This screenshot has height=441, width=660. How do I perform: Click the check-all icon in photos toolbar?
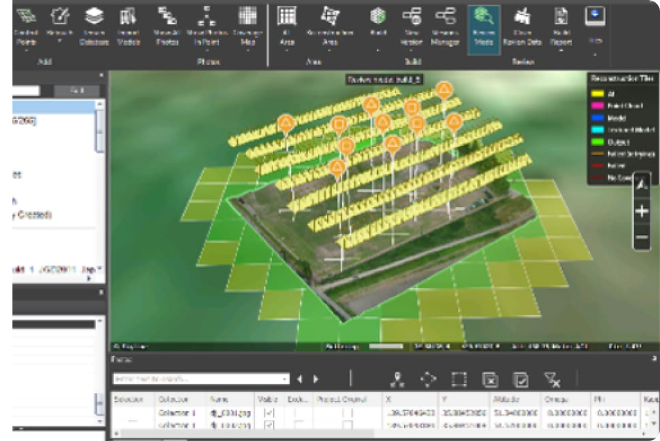(x=521, y=379)
